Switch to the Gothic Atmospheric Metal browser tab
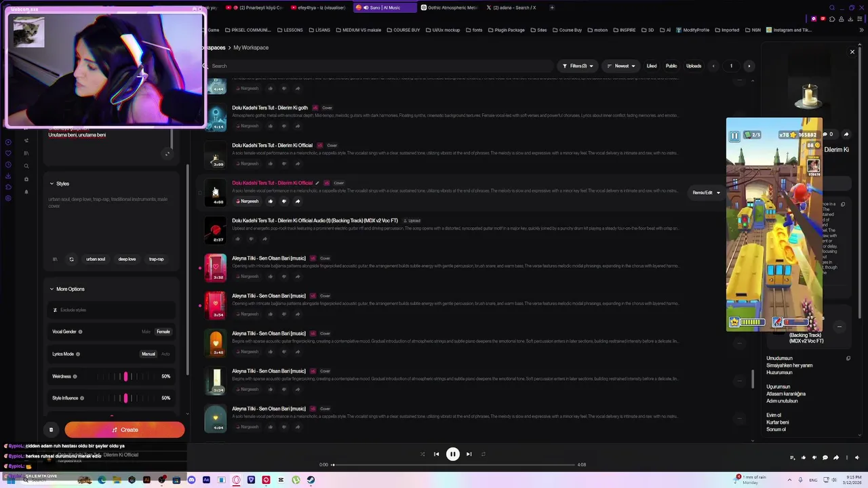868x488 pixels. 449,7
